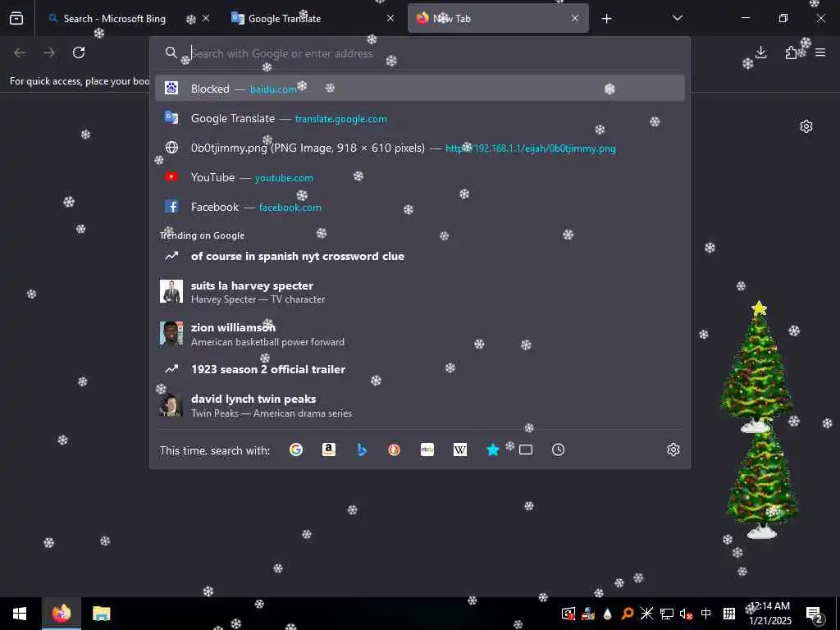Viewport: 840px width, 630px height.
Task: Click Zion Williamson thumbnail image
Action: click(171, 333)
